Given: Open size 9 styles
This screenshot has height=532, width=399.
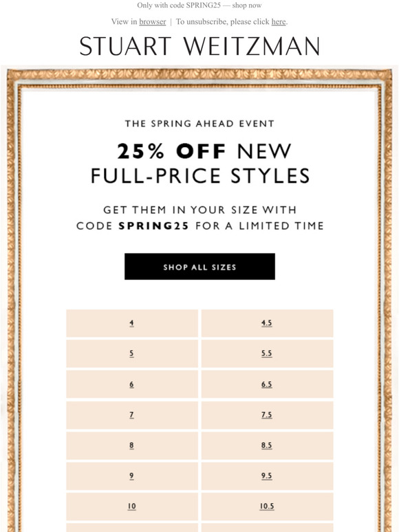Looking at the screenshot, I should (132, 476).
